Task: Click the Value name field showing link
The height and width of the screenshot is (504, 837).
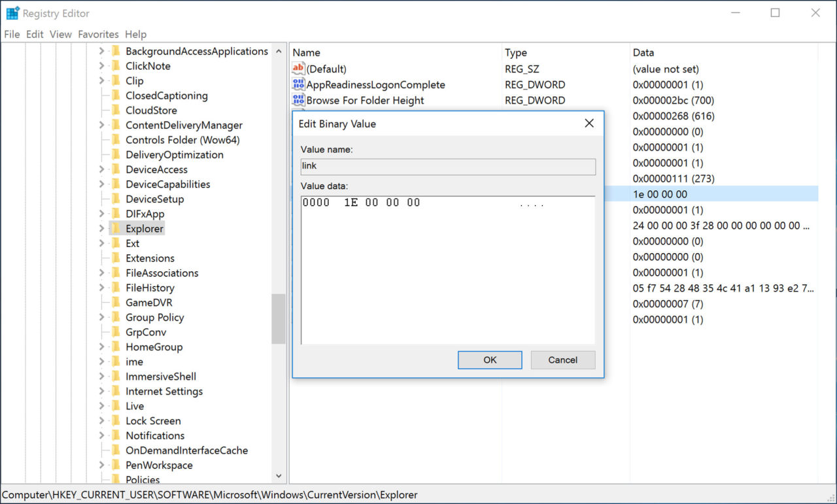Action: tap(448, 166)
